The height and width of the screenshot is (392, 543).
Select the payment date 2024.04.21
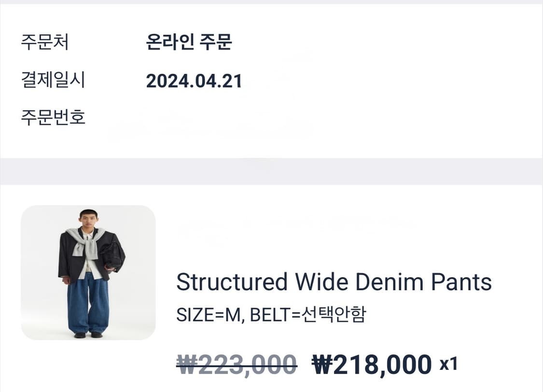194,81
